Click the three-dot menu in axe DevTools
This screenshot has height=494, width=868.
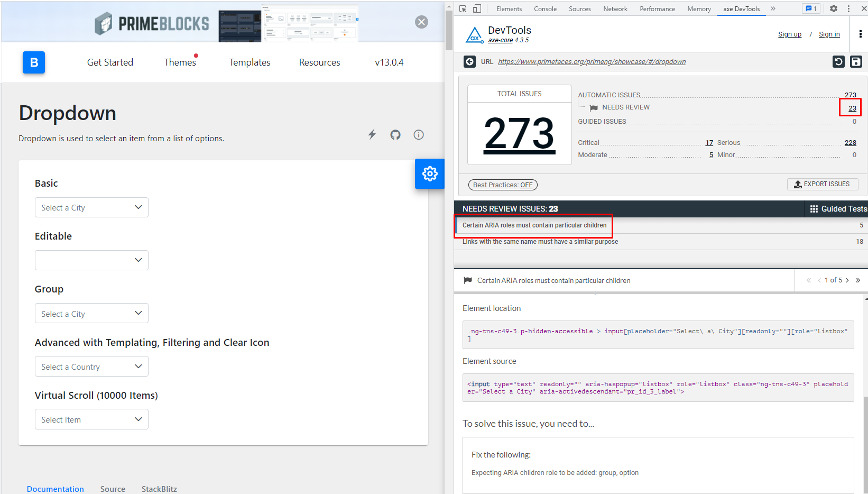[860, 34]
